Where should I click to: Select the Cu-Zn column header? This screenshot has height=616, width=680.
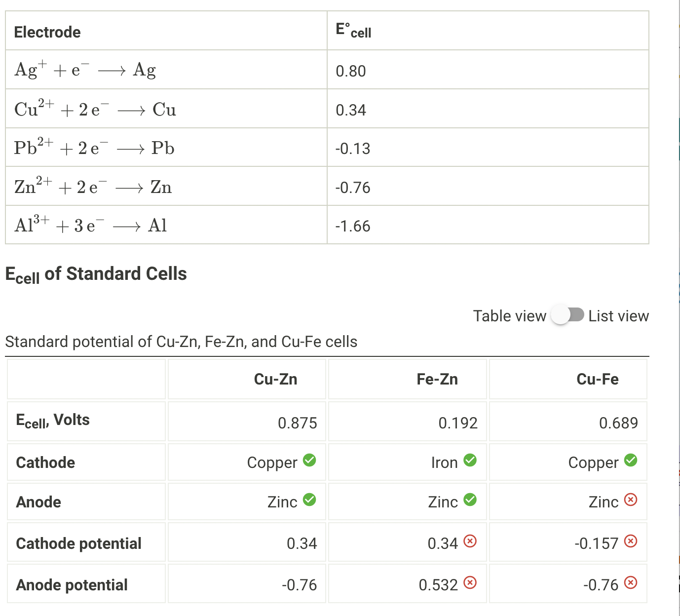click(275, 379)
